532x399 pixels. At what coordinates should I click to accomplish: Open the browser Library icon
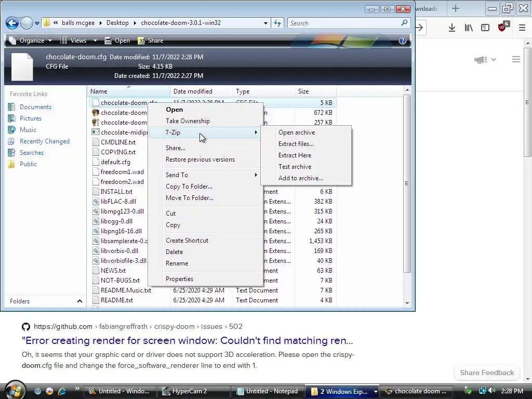coord(469,28)
